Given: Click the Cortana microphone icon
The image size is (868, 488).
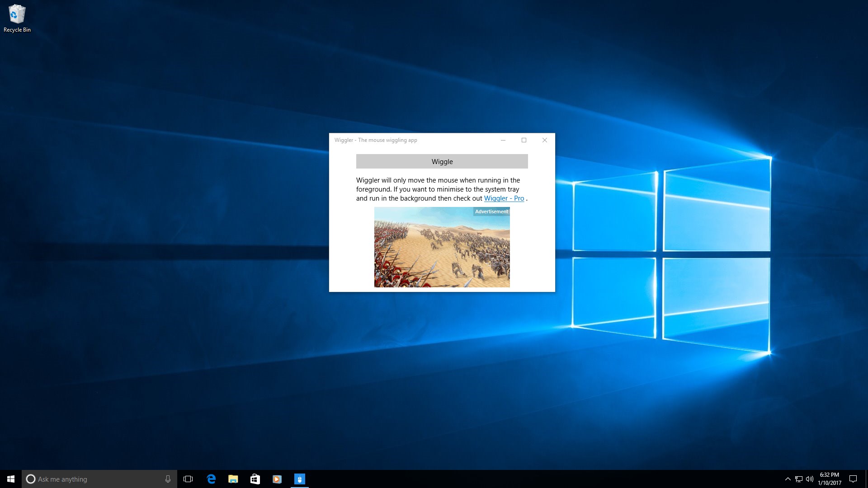Looking at the screenshot, I should coord(168,479).
